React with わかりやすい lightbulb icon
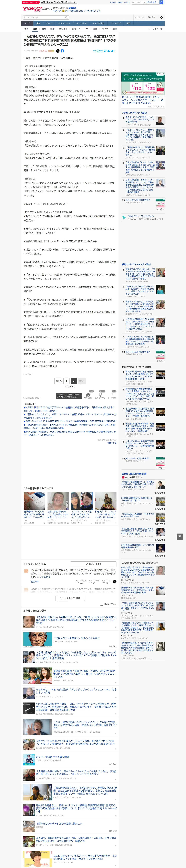 click(x=100, y=395)
